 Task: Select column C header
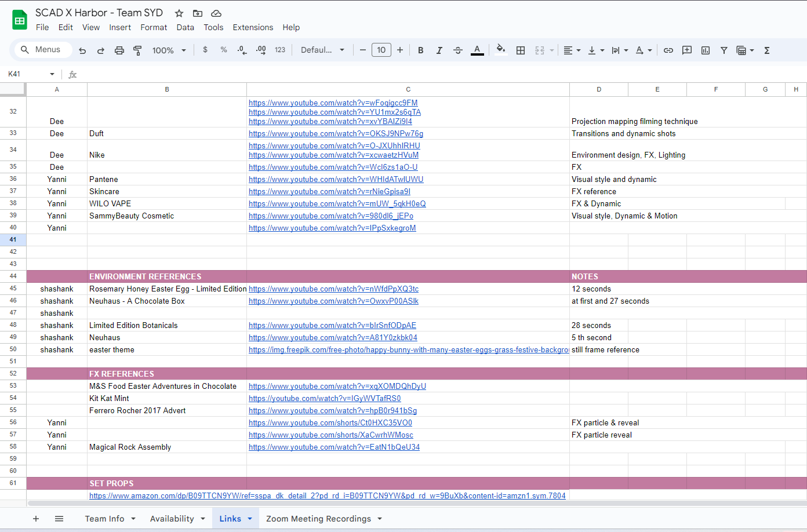tap(408, 89)
